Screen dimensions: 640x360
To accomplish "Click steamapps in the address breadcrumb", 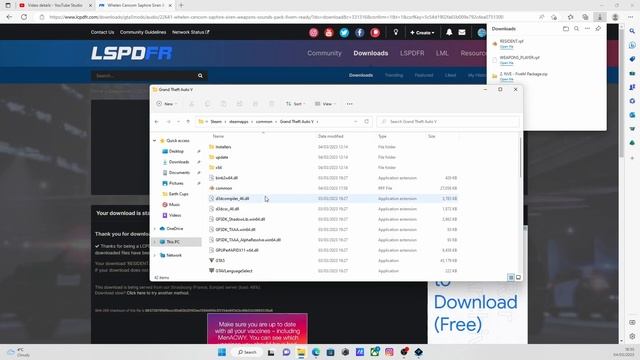I will (239, 122).
